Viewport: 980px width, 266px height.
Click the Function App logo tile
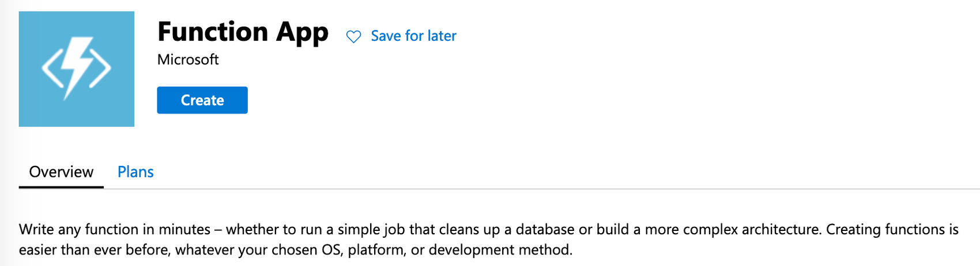35,109
